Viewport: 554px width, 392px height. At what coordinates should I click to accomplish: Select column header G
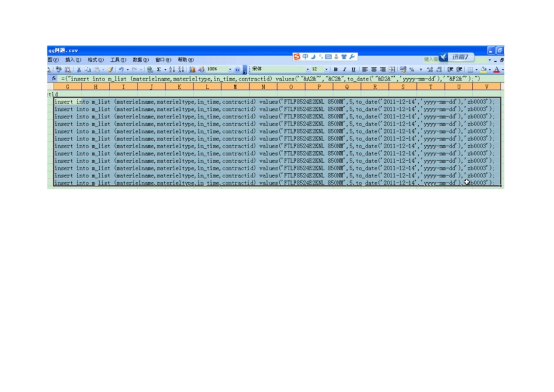[68, 86]
